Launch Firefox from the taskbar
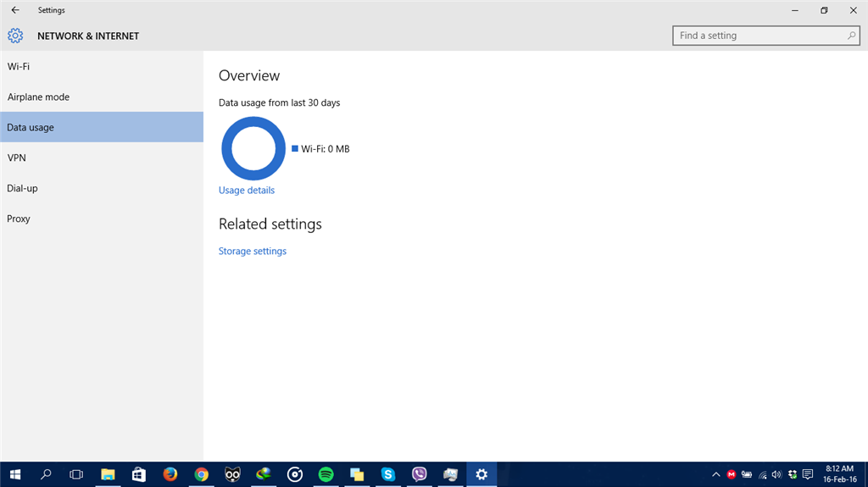The height and width of the screenshot is (487, 868). [170, 474]
